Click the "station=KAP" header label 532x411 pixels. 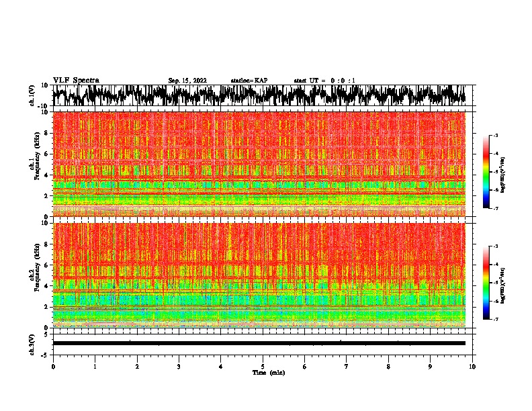249,81
